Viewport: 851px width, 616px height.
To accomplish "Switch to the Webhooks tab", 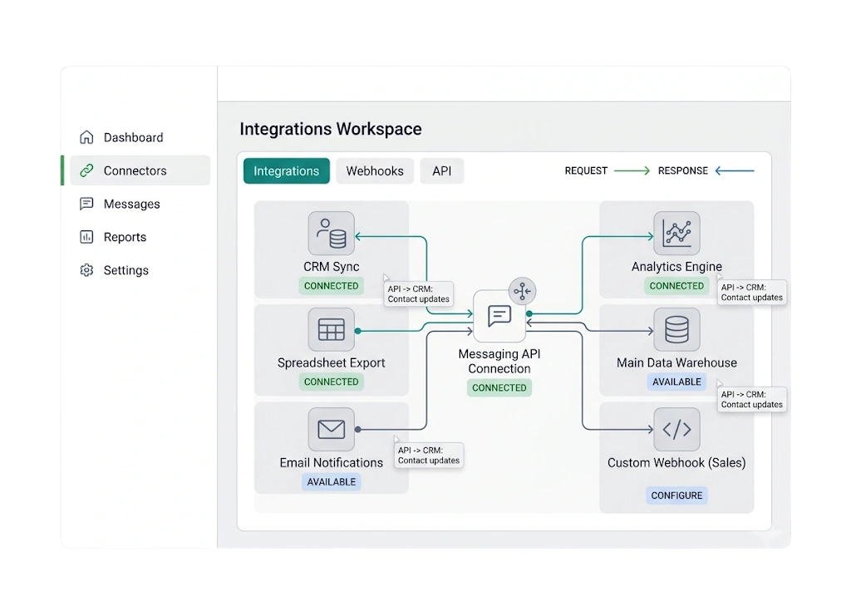I will pyautogui.click(x=375, y=171).
